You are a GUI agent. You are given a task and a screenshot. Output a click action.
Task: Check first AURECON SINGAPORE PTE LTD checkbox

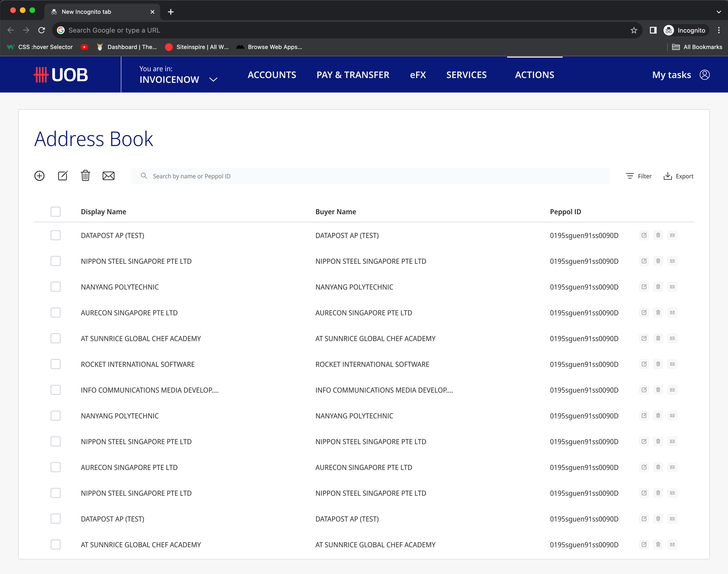56,313
